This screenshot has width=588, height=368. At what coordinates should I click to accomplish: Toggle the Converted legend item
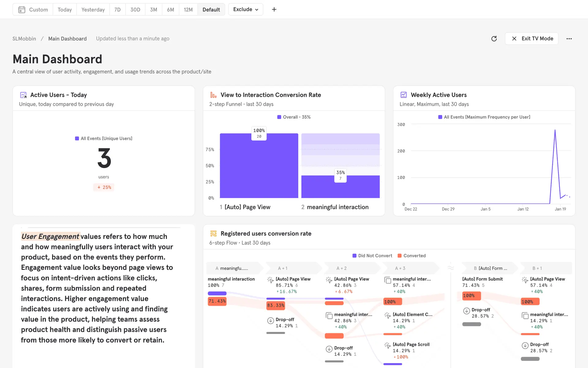(x=411, y=256)
